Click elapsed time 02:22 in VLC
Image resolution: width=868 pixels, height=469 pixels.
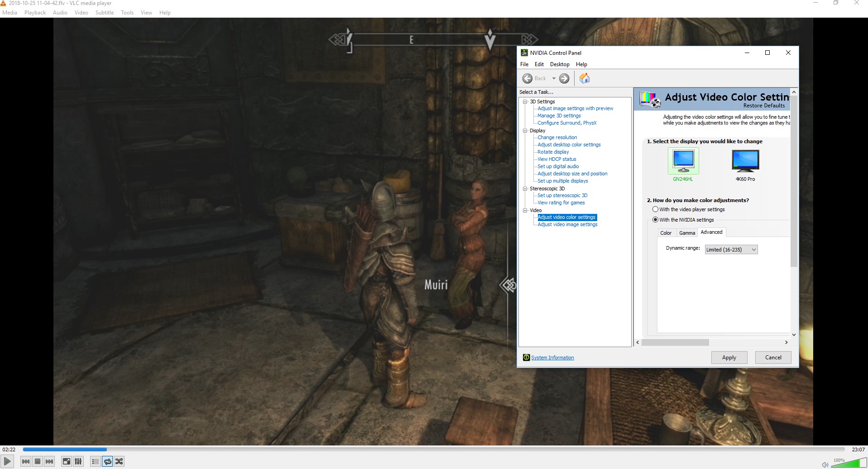pyautogui.click(x=9, y=450)
